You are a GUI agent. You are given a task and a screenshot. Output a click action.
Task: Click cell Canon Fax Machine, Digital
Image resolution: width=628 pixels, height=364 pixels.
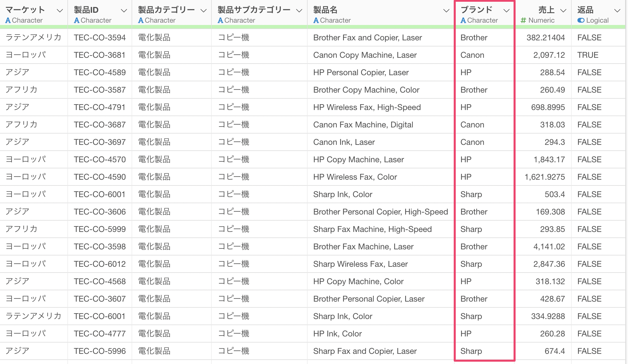363,125
